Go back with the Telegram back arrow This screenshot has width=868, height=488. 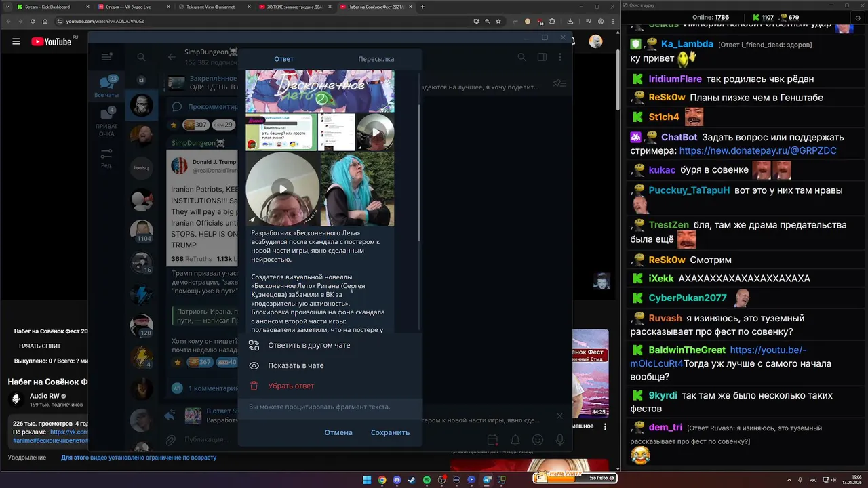[x=172, y=57]
